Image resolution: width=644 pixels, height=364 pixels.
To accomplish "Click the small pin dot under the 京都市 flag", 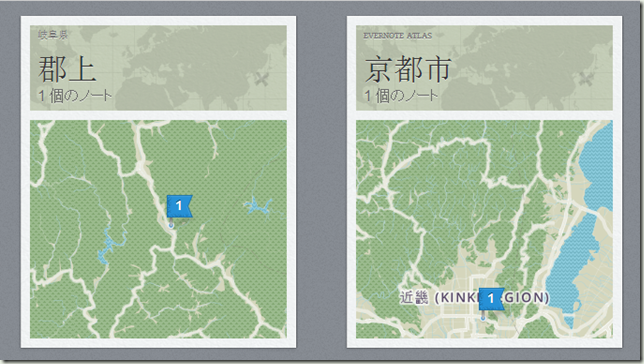I will pos(483,318).
